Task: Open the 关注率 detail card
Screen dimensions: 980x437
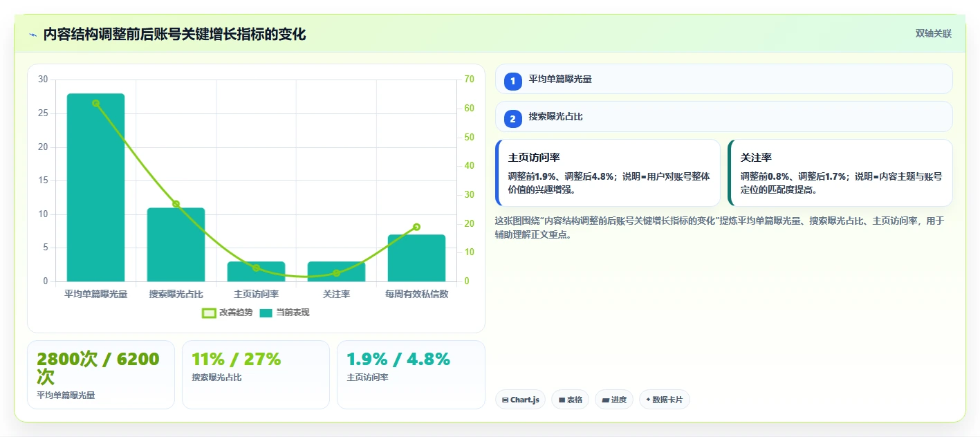Action: coord(840,173)
